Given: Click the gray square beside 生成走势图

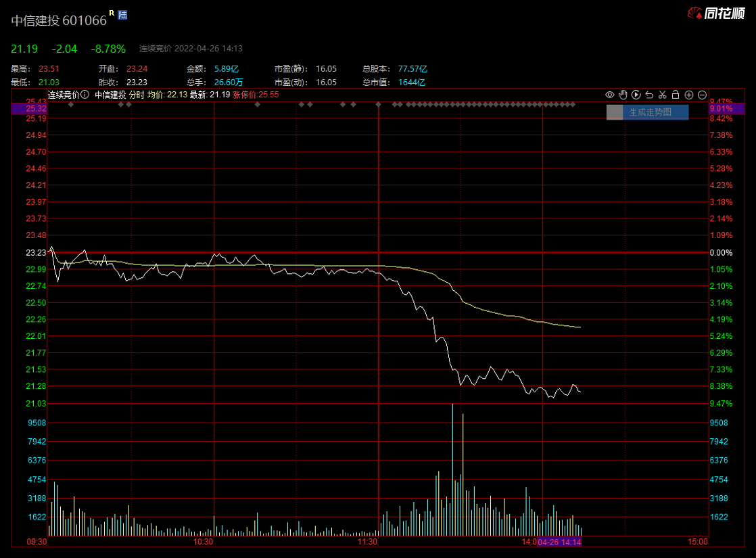Looking at the screenshot, I should click(x=615, y=112).
